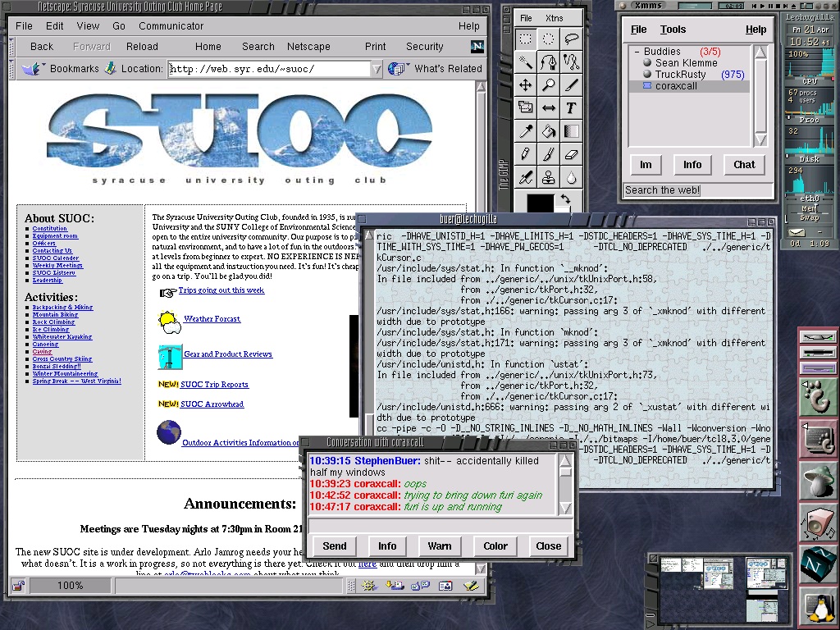
Task: Click the Netscape page scrollbar down arrow
Action: click(x=481, y=569)
